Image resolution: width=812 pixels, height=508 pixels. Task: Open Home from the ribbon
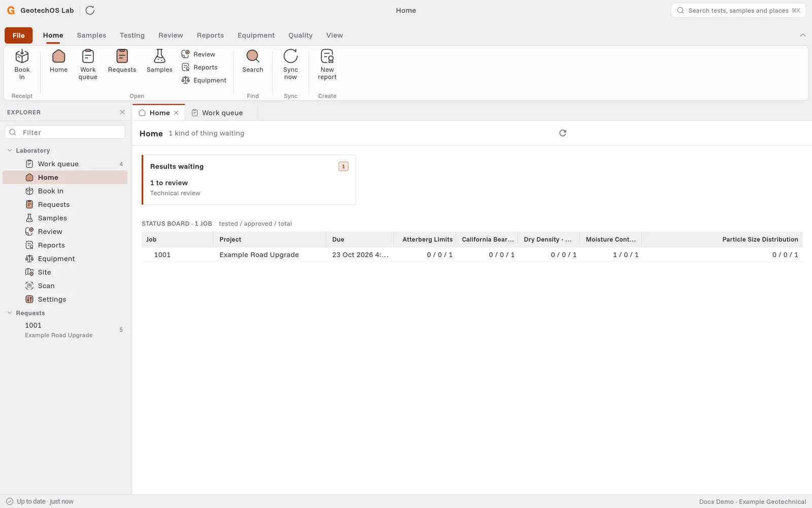pos(58,61)
